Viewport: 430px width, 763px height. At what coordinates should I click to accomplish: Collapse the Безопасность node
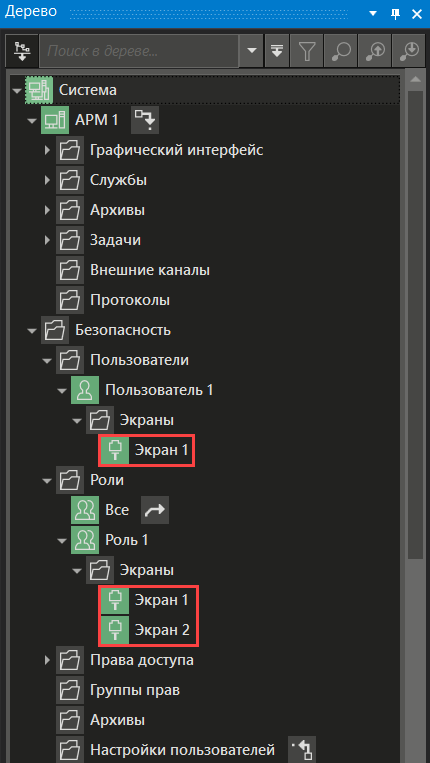(32, 331)
